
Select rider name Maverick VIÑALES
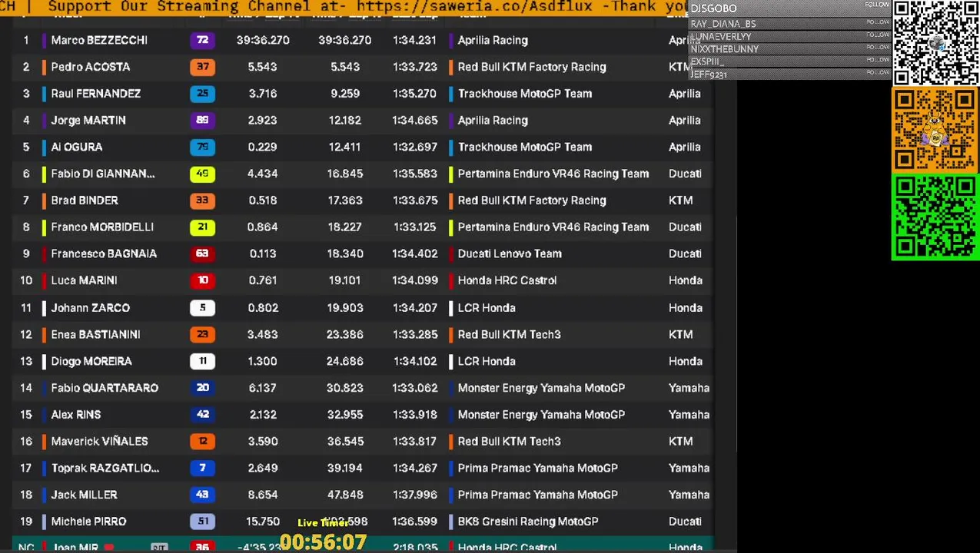click(x=99, y=442)
